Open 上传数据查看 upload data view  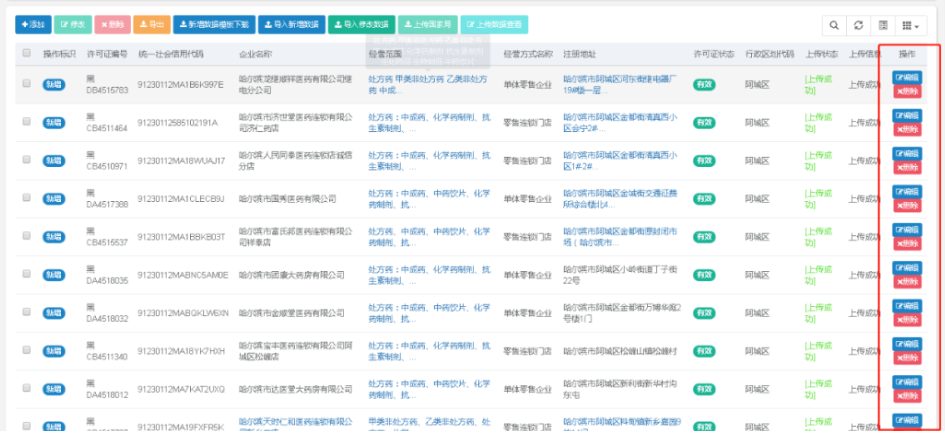(494, 25)
